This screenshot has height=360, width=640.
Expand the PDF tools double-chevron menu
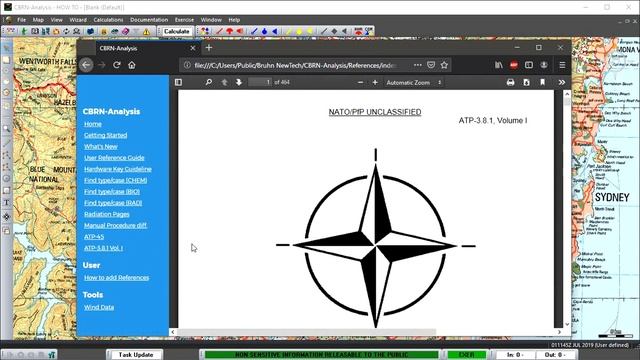point(562,82)
